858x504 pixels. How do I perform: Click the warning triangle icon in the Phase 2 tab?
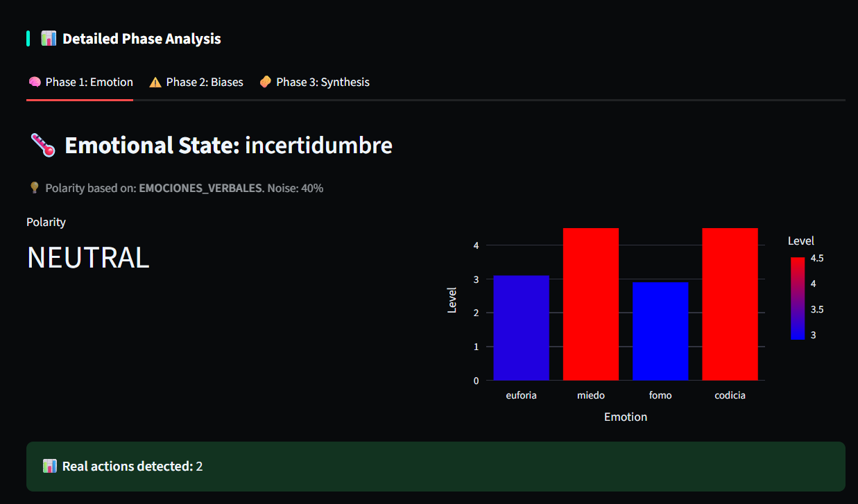(x=155, y=82)
